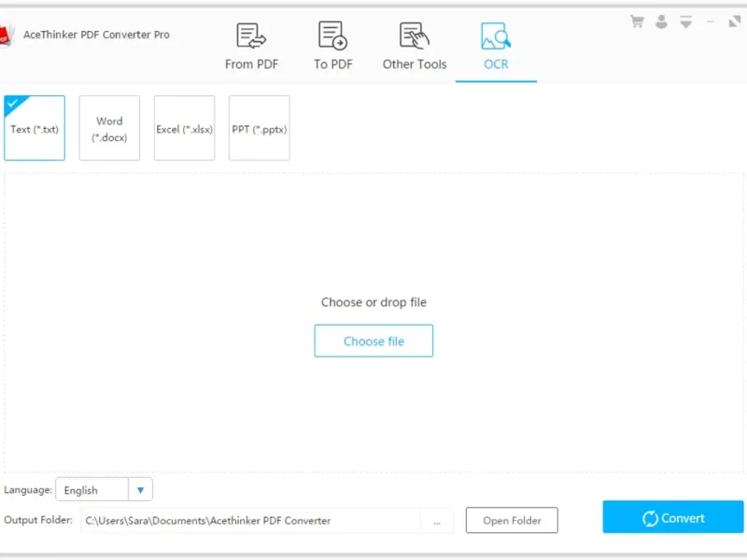747x560 pixels.
Task: Minimize the converter window
Action: point(711,21)
